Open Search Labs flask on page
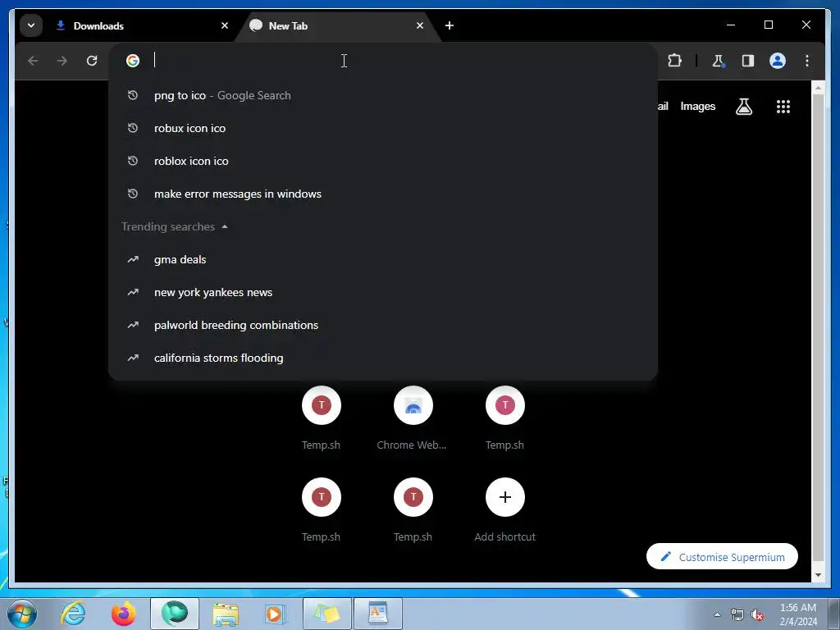 point(743,107)
